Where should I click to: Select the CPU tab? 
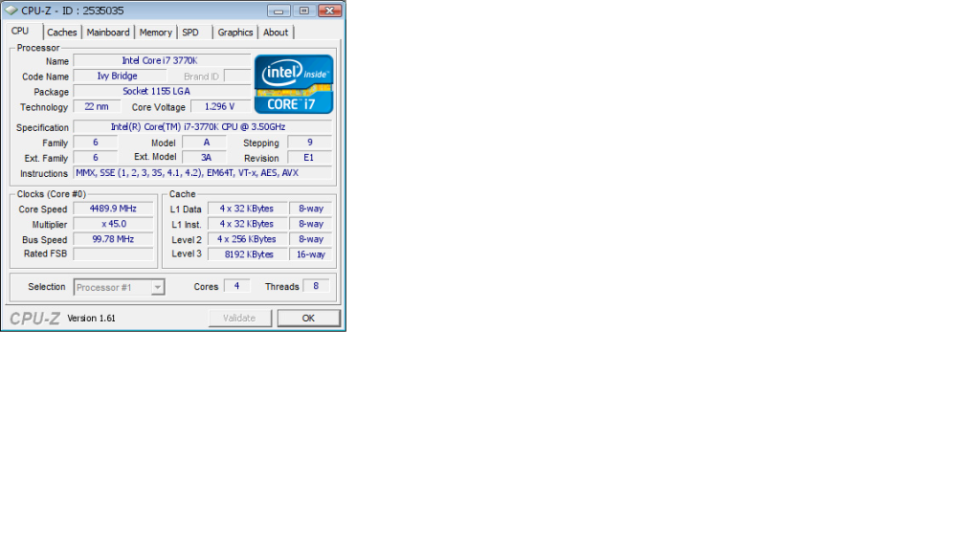pos(20,32)
